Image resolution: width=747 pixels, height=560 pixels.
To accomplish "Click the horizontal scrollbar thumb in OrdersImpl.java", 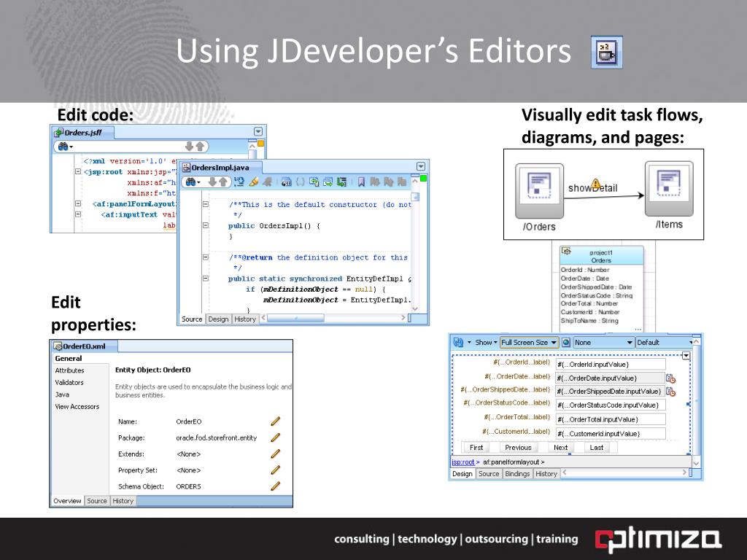I will point(295,318).
